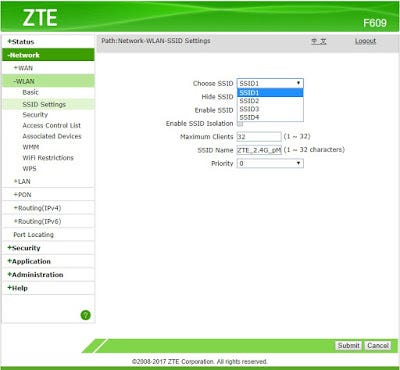Expand the PON submenu

[22, 195]
